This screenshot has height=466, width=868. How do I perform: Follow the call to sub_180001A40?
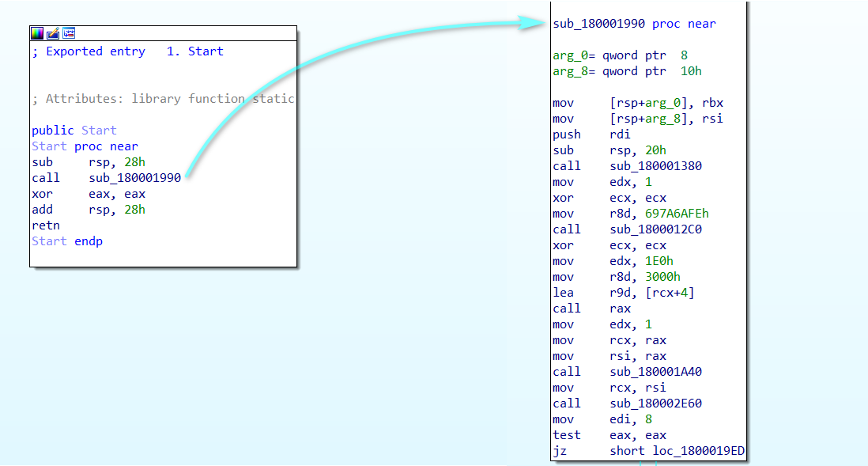point(656,372)
